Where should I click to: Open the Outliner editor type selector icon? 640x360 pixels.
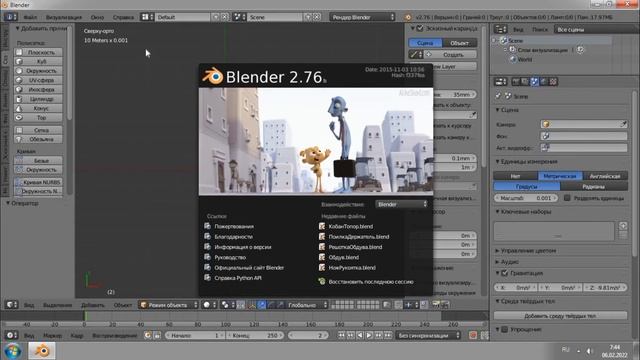pyautogui.click(x=500, y=29)
